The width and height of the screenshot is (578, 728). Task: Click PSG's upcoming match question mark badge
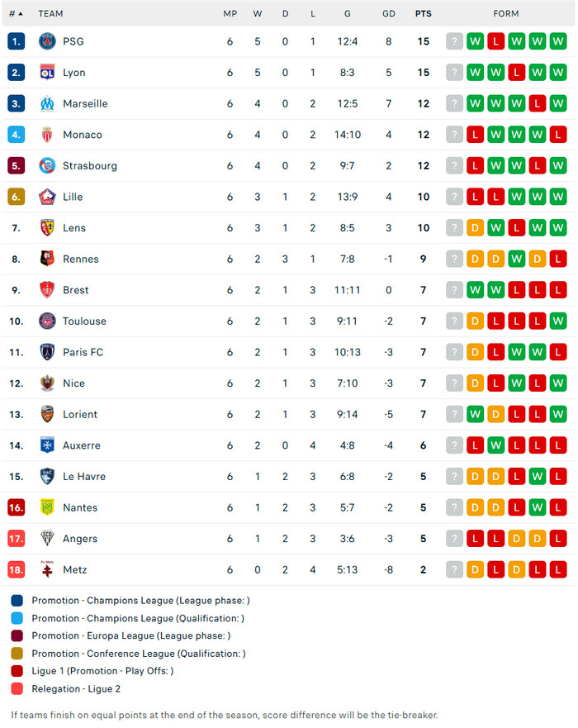(x=454, y=41)
